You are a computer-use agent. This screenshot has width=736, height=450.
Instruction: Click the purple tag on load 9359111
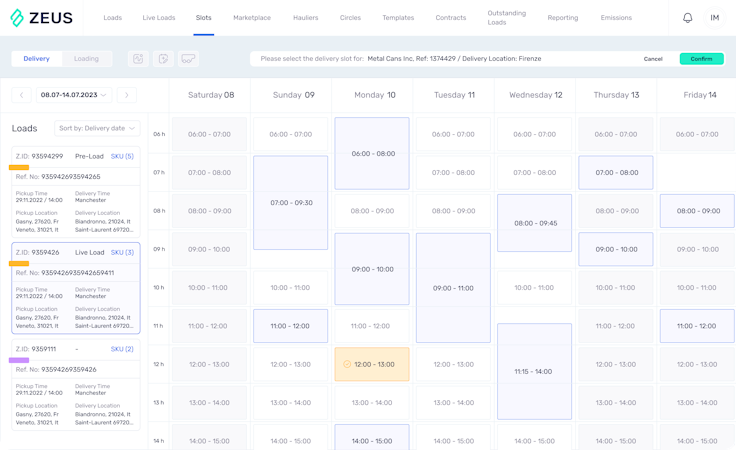[19, 360]
